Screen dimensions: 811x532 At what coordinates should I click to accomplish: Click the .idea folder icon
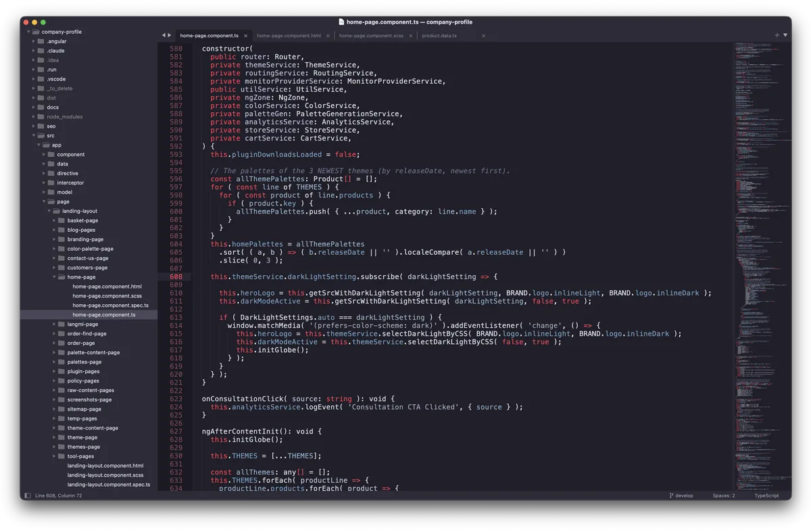(41, 60)
